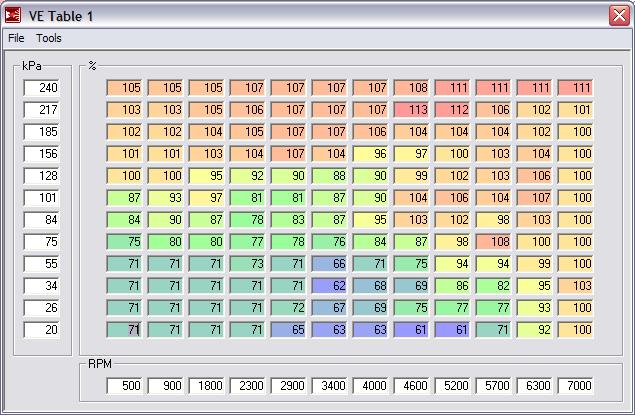This screenshot has width=635, height=416.
Task: Select the 240 kPa axis field
Action: [x=42, y=88]
